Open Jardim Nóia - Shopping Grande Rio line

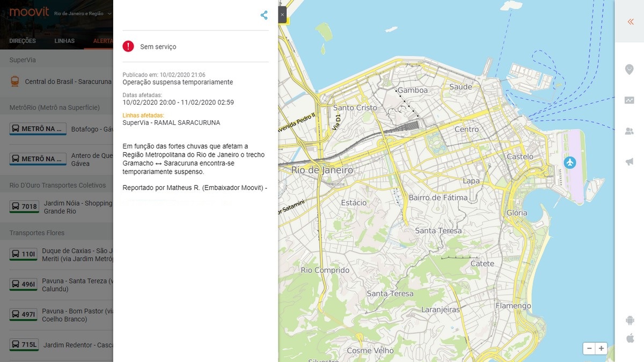[78, 207]
